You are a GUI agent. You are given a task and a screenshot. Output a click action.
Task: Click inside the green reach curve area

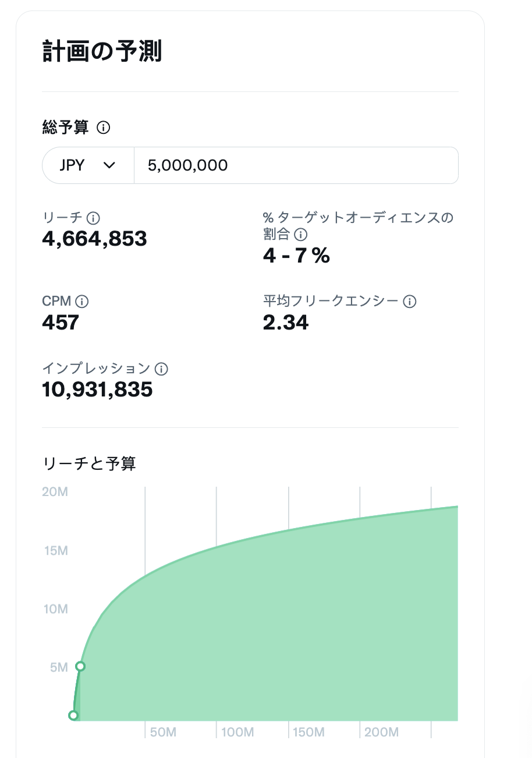click(x=279, y=629)
